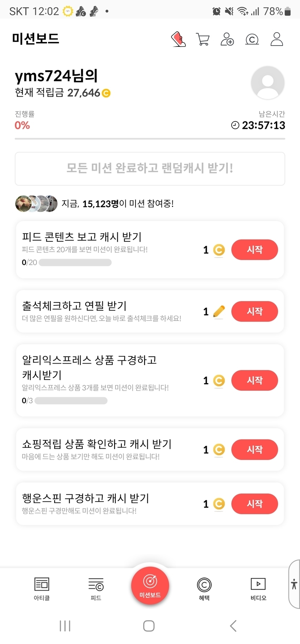
Task: Tap the gray profile avatar picture
Action: (267, 82)
